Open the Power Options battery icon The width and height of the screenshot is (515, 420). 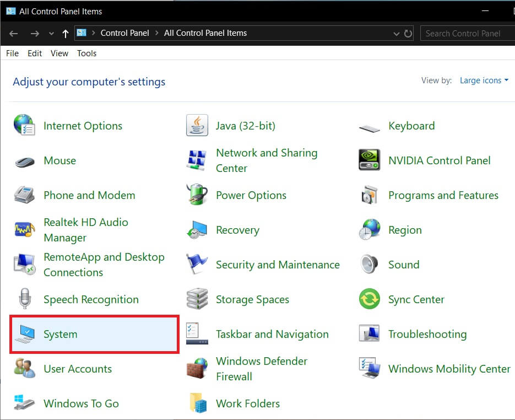(x=197, y=195)
